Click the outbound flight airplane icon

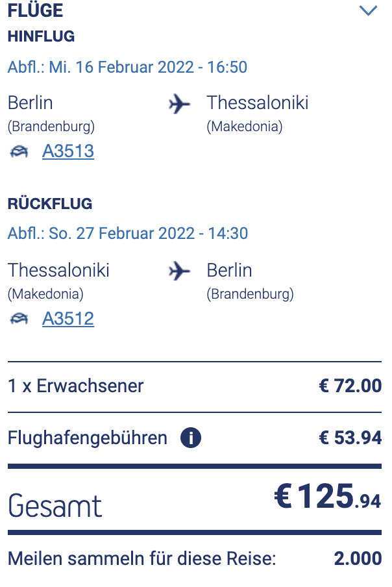[x=179, y=104]
